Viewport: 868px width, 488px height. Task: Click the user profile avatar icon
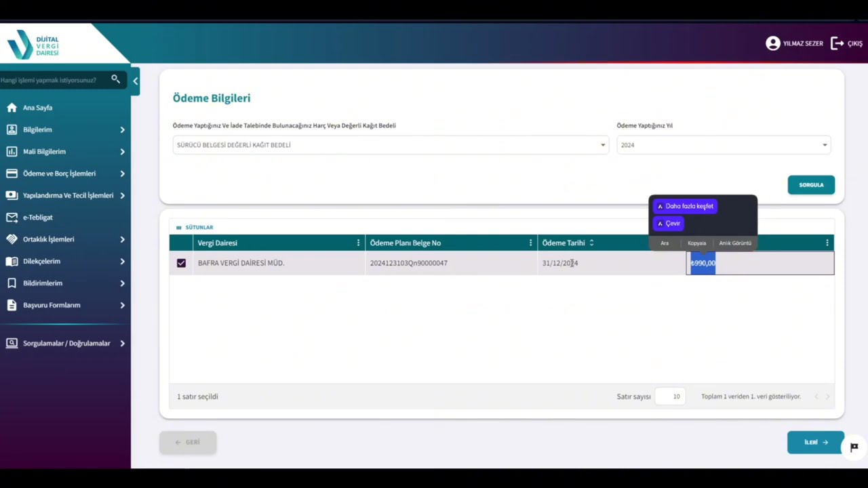(x=773, y=43)
